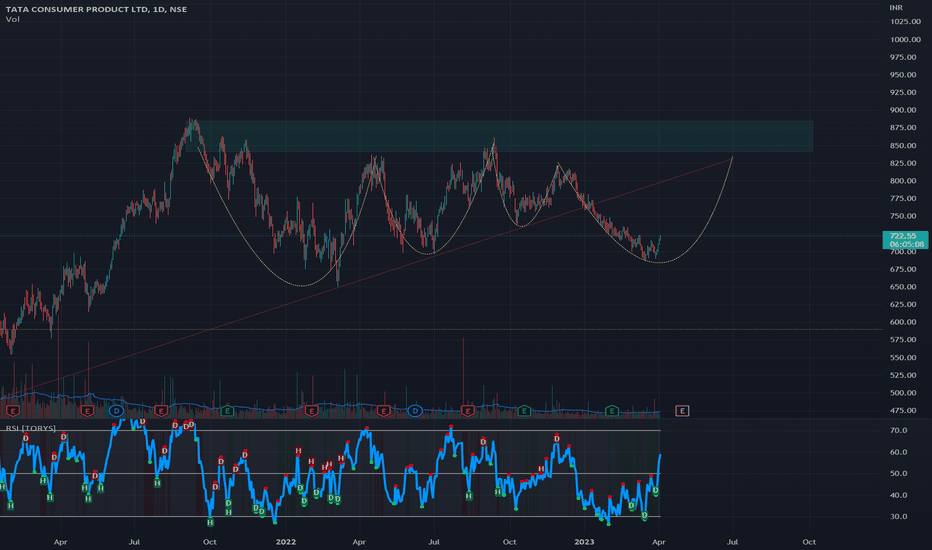932x550 pixels.
Task: Open the green earnings marker from October 2022
Action: tap(524, 411)
